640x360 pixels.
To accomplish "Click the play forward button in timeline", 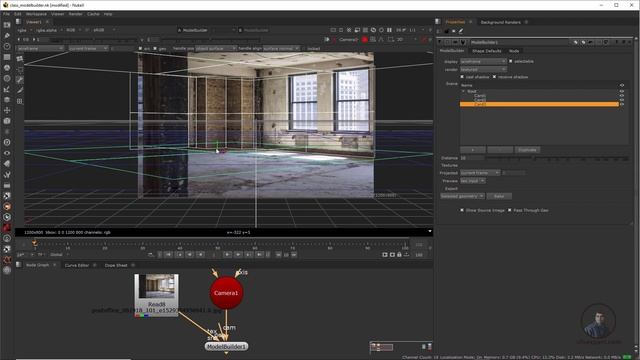I will [227, 254].
